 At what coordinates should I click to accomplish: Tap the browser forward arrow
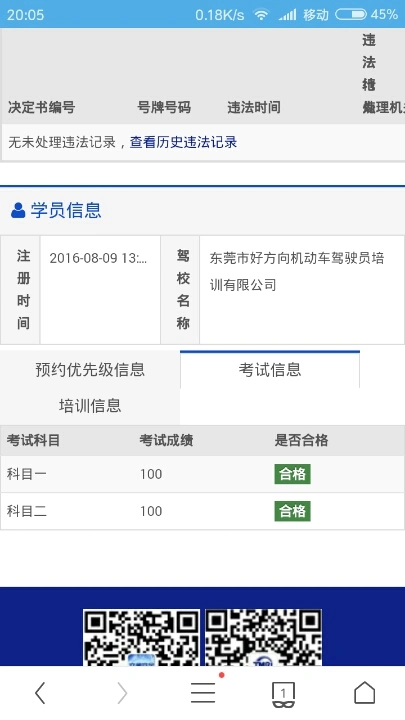pos(122,692)
